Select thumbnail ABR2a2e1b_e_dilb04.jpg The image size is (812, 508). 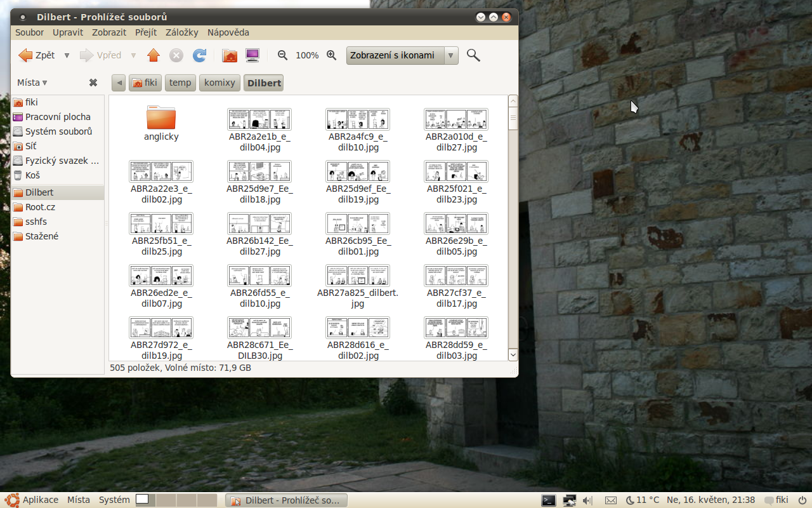[259, 119]
